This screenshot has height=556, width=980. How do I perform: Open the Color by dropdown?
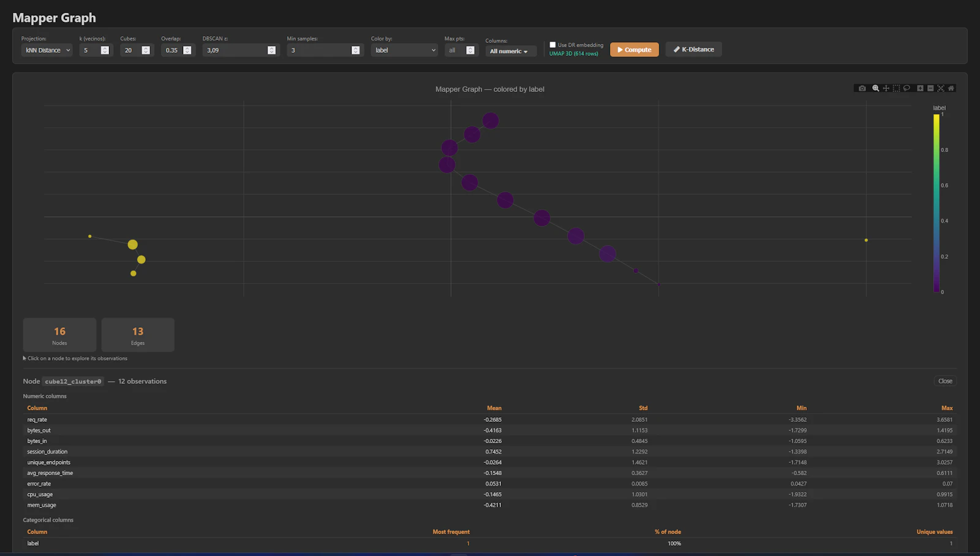point(404,50)
